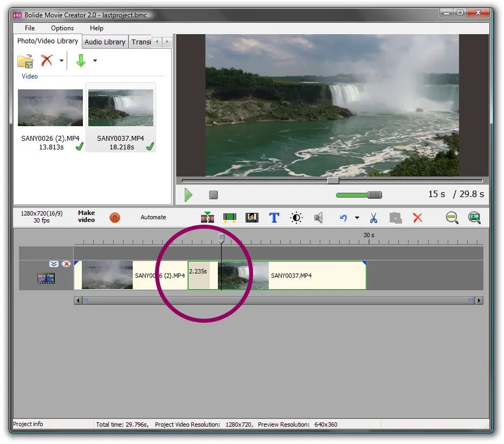Click the Automate button
This screenshot has height=444, width=504.
(x=153, y=217)
